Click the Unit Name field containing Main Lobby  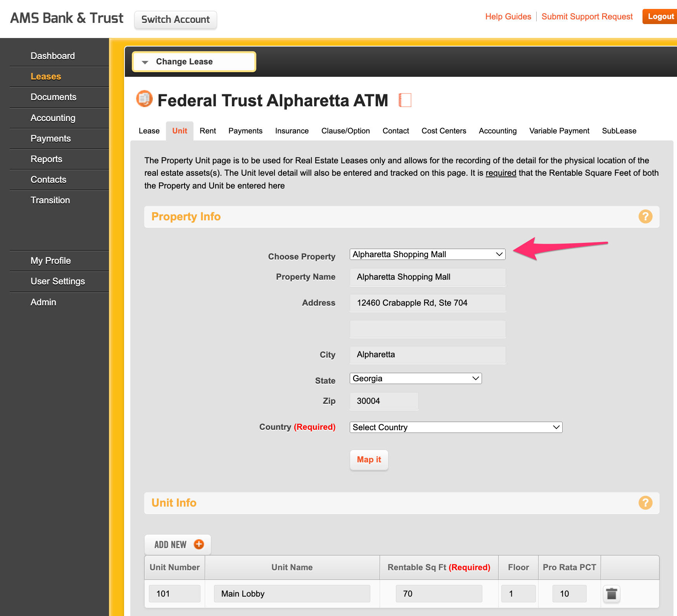(292, 594)
